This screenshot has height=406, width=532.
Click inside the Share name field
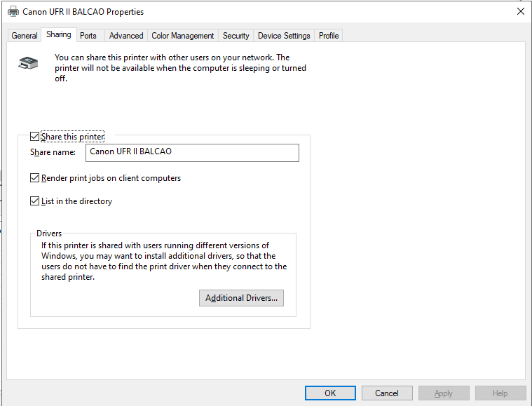[x=192, y=153]
